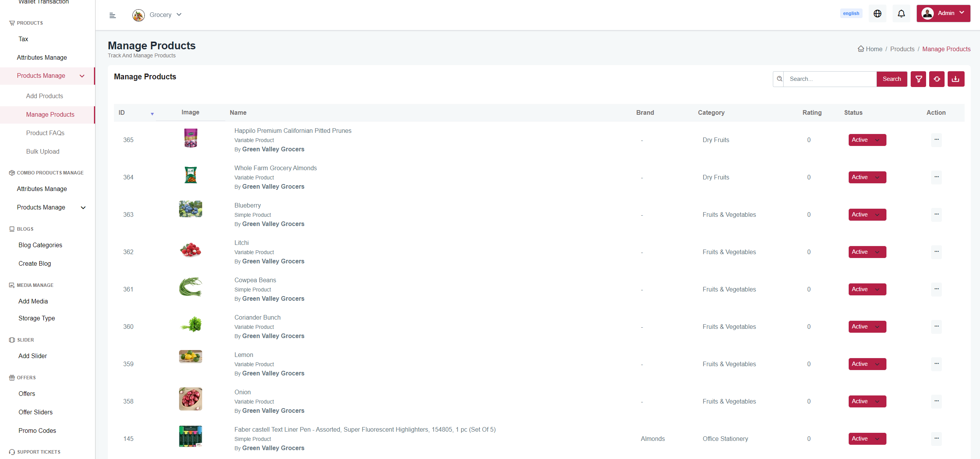
Task: Click the Cowpea Beans product thumbnail
Action: (190, 287)
